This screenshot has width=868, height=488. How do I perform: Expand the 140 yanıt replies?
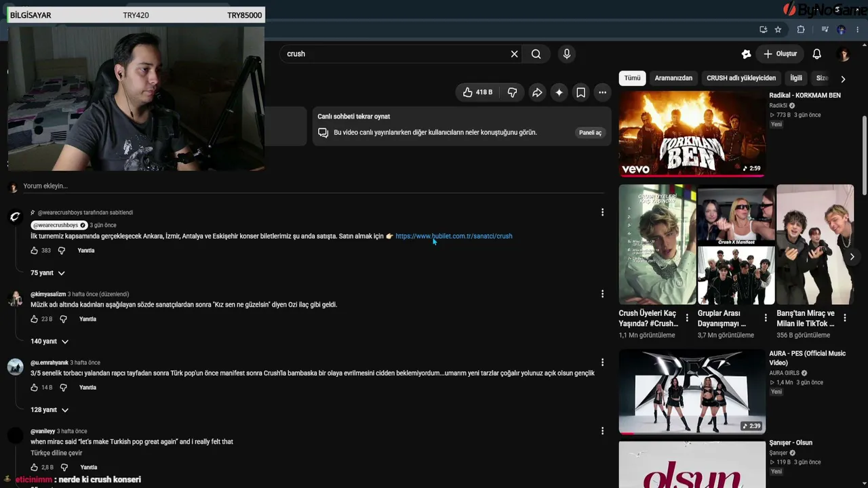(x=50, y=342)
